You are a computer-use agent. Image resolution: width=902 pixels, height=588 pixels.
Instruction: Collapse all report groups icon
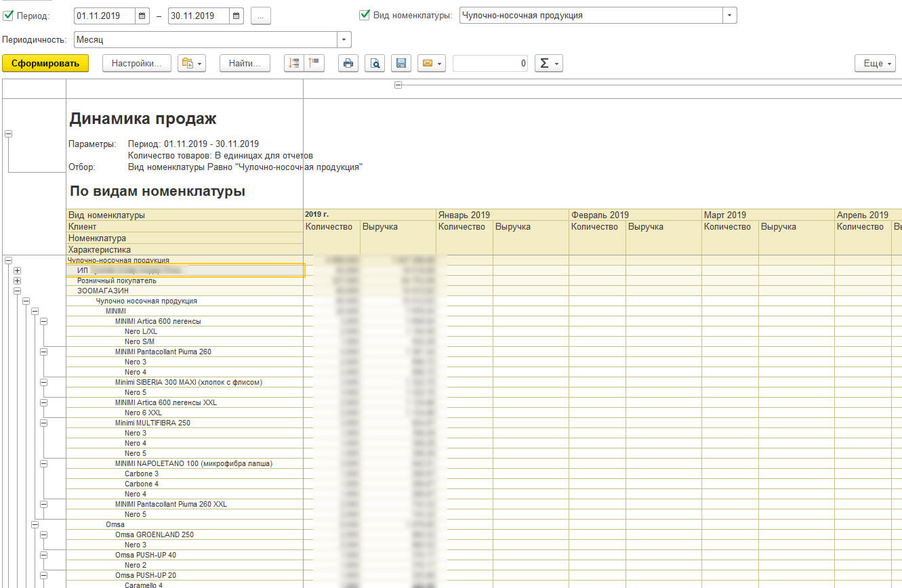click(x=314, y=64)
